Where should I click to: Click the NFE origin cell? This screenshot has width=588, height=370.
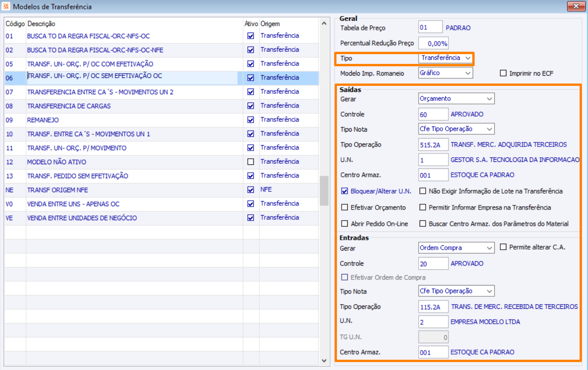pos(288,190)
